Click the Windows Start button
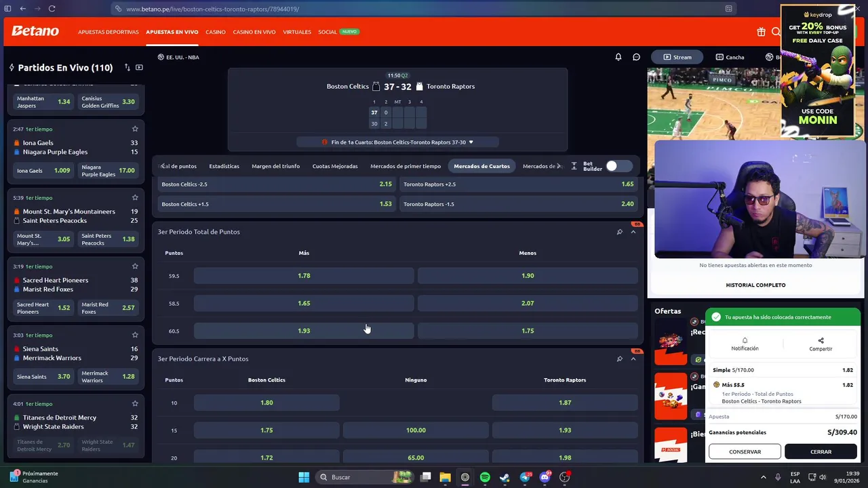 point(304,477)
